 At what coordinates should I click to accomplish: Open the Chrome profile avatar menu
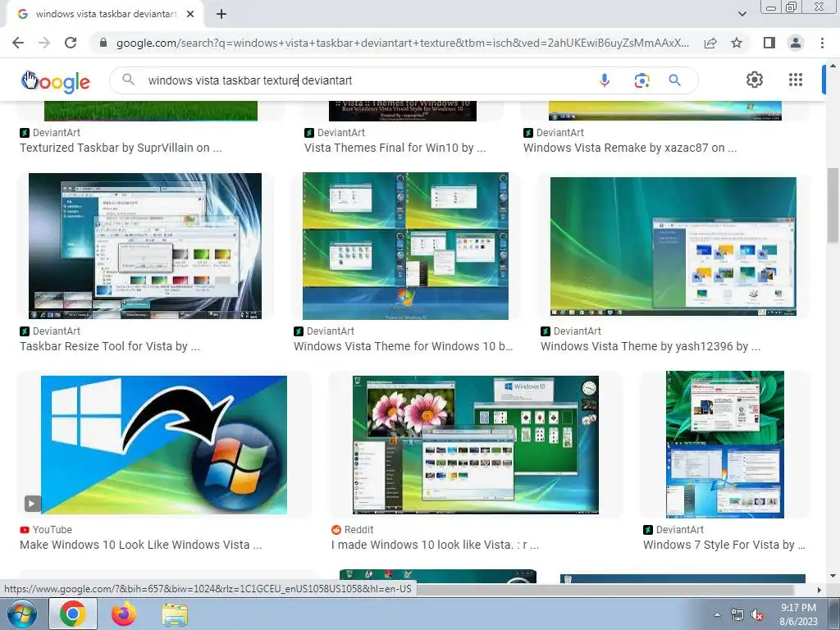tap(796, 43)
